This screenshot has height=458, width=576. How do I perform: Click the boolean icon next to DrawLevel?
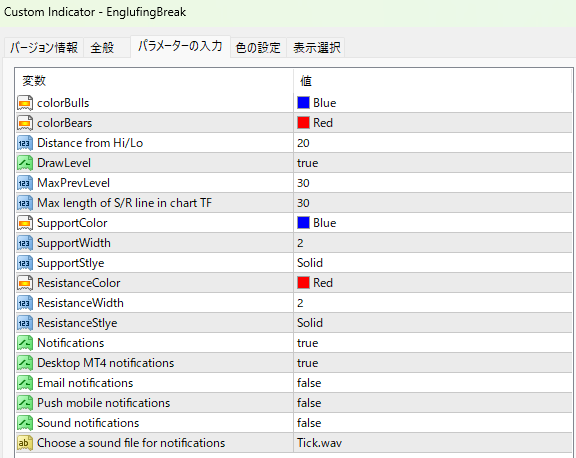25,163
